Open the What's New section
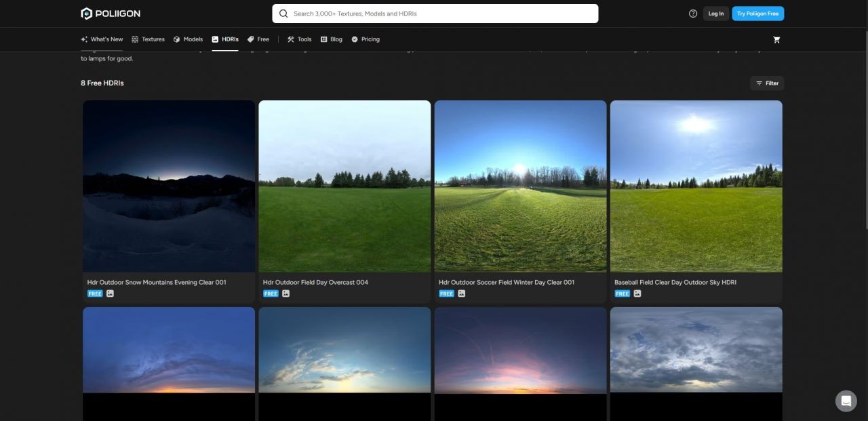 [102, 39]
